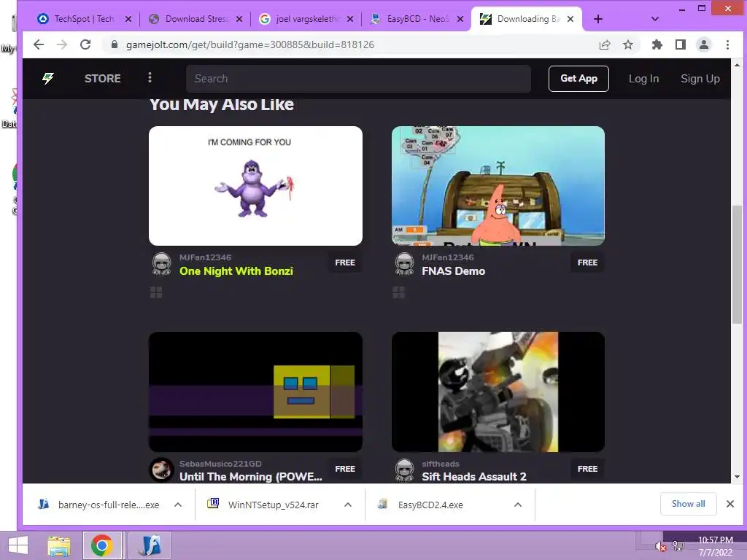Open the three-dot menu beside STORE

pyautogui.click(x=150, y=77)
